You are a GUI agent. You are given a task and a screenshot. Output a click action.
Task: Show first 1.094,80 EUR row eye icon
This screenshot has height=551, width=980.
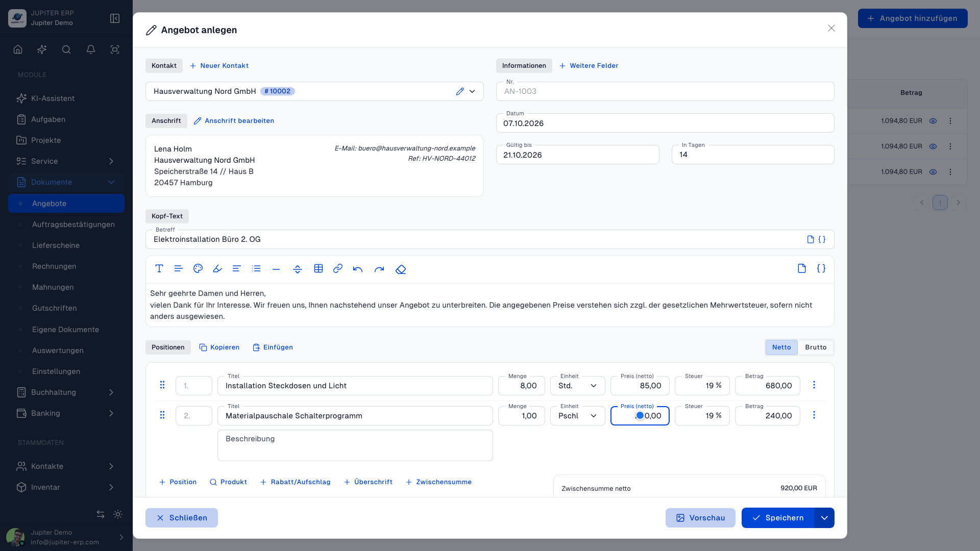933,121
